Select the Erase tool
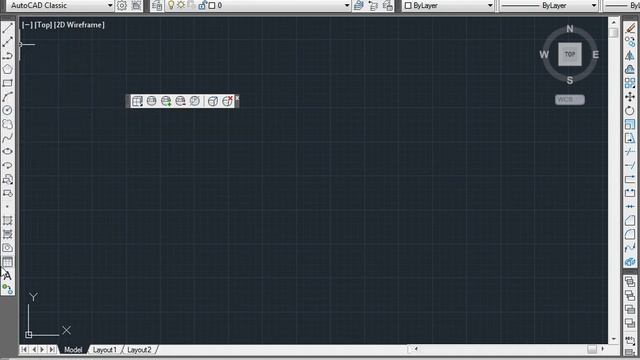The image size is (640, 360). (x=630, y=28)
